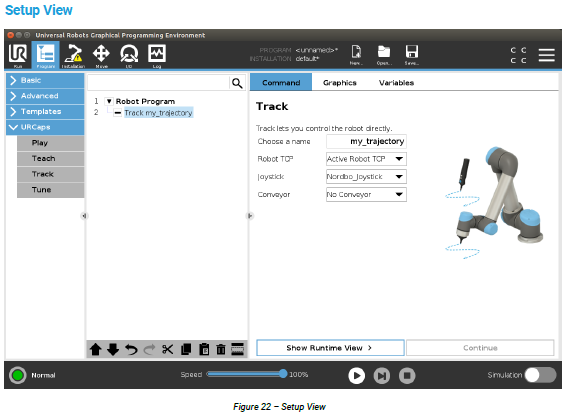
Task: Open the Conveyor dropdown
Action: (x=366, y=194)
